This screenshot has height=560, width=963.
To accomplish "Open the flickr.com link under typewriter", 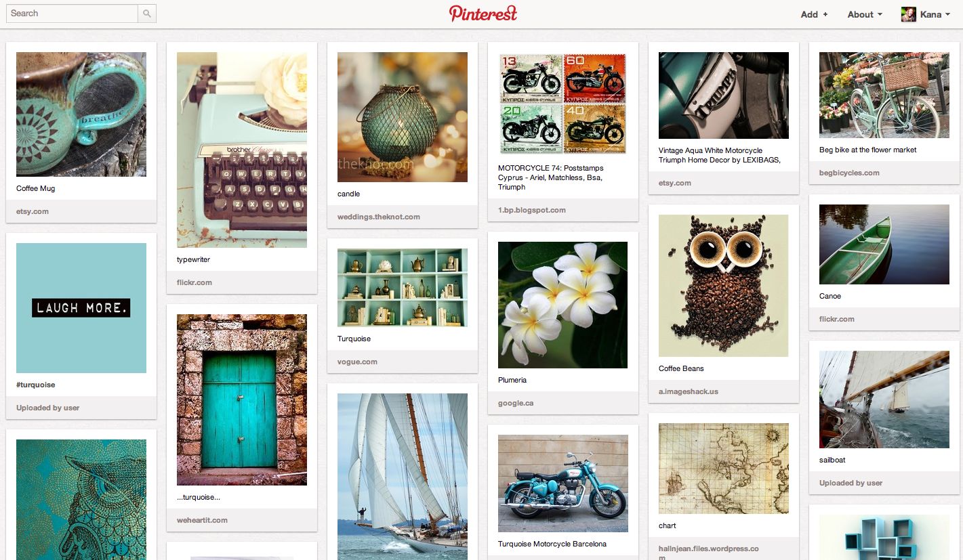I will [194, 282].
